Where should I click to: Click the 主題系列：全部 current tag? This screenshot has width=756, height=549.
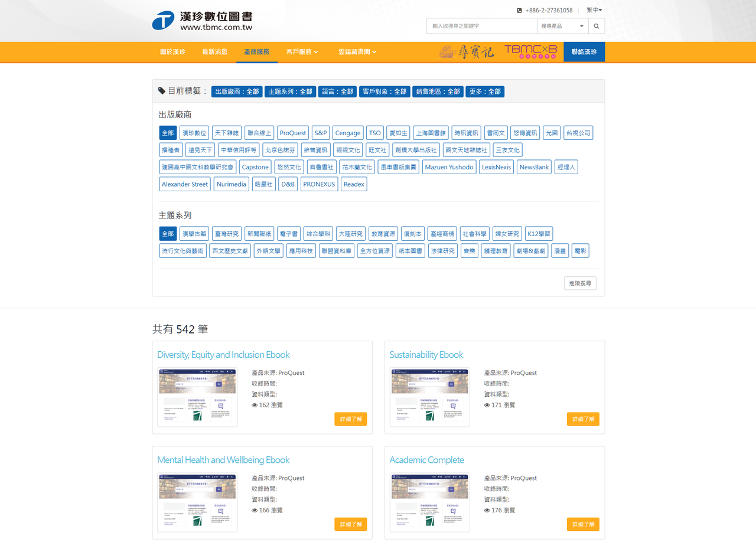[x=290, y=91]
